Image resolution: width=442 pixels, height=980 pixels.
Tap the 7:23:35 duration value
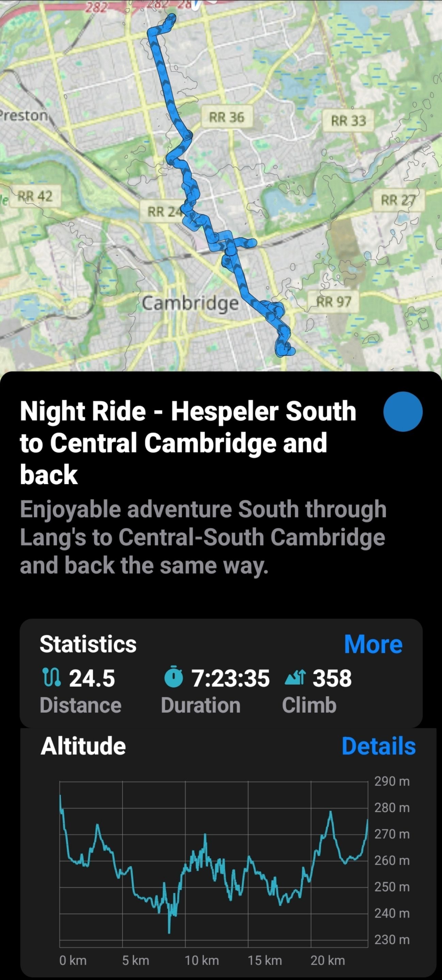[x=231, y=678]
